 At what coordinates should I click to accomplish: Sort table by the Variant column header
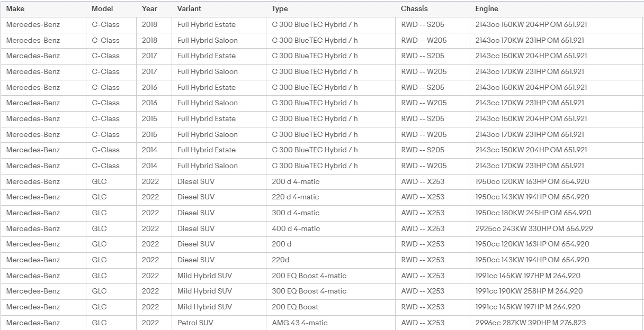click(x=188, y=8)
